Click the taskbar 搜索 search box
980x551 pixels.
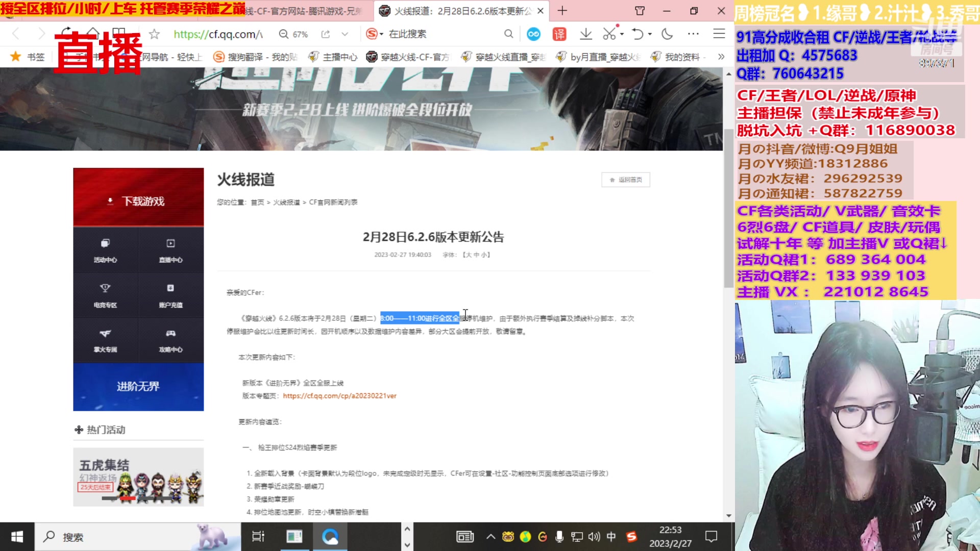pyautogui.click(x=138, y=537)
